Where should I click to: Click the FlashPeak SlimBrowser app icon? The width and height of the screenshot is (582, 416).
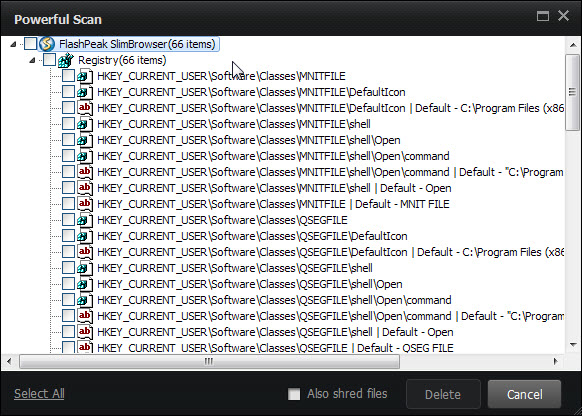point(47,44)
